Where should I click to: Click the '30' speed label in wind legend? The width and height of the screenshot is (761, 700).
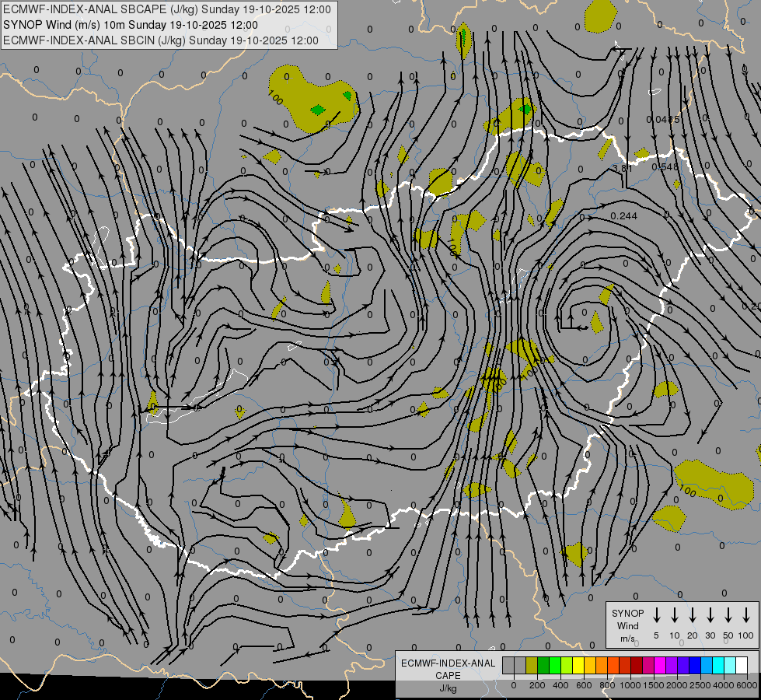[x=710, y=635]
